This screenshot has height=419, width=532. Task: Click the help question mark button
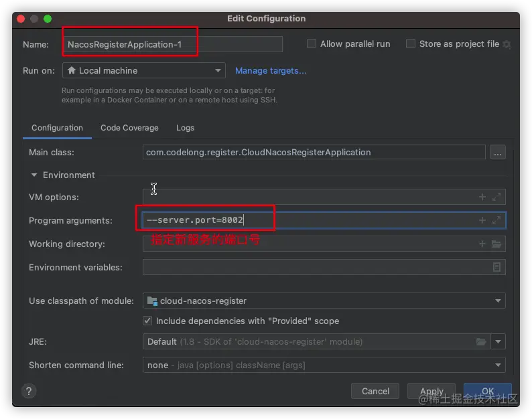[29, 391]
